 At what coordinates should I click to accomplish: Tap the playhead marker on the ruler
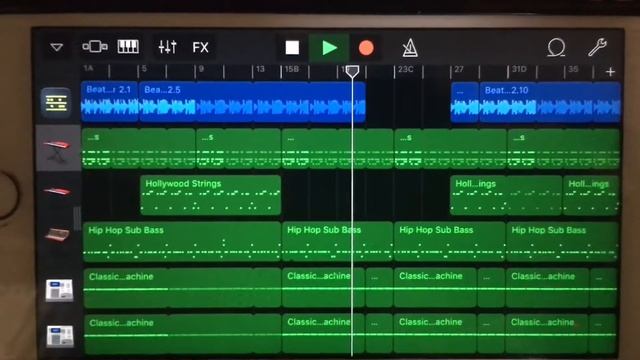pos(352,72)
